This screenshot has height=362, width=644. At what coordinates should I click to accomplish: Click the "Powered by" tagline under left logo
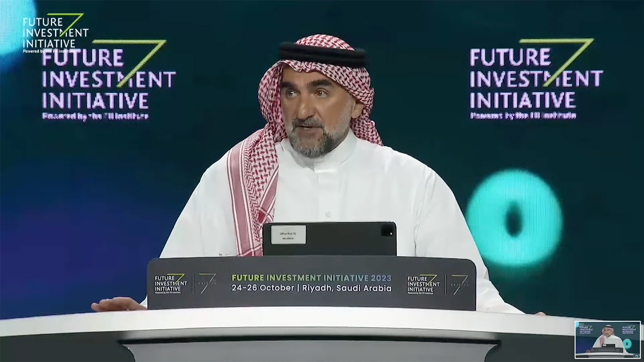95,116
